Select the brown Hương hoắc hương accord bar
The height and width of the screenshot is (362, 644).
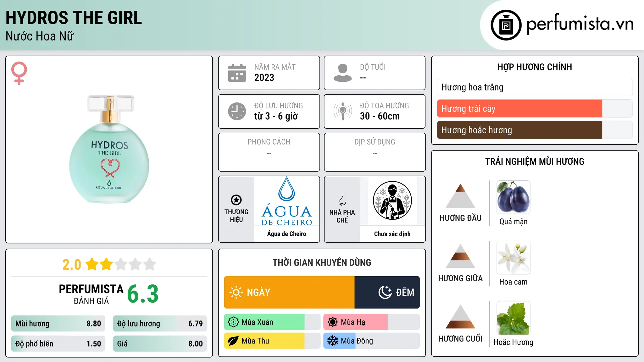coord(535,130)
